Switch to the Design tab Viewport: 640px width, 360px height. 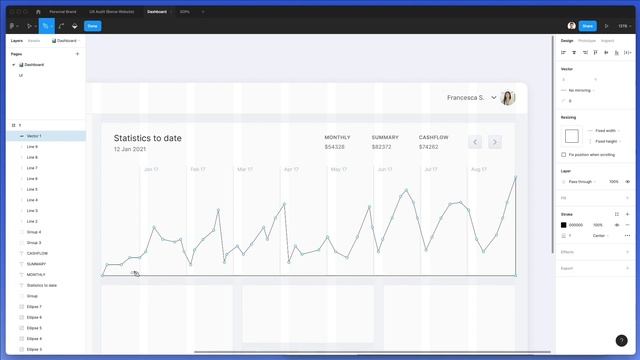(x=567, y=41)
